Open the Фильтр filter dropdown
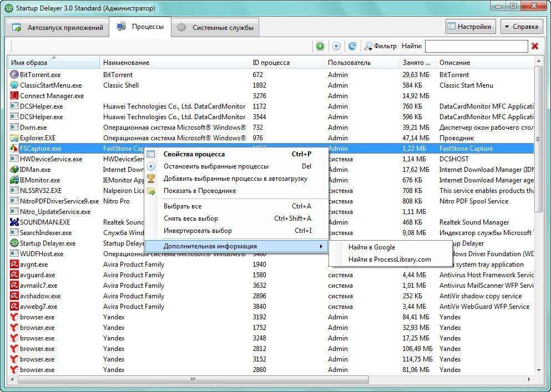551x392 pixels. [380, 46]
